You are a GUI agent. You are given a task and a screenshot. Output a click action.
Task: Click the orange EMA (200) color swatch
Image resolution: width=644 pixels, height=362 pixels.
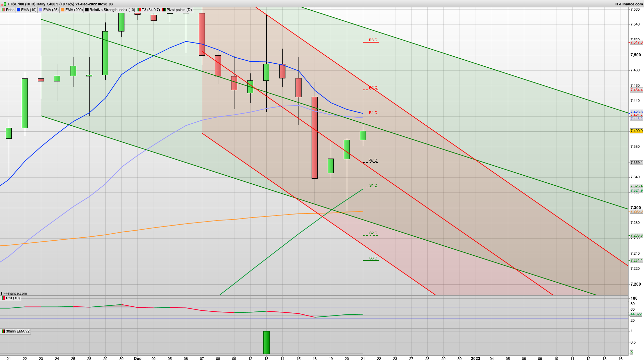[62, 10]
